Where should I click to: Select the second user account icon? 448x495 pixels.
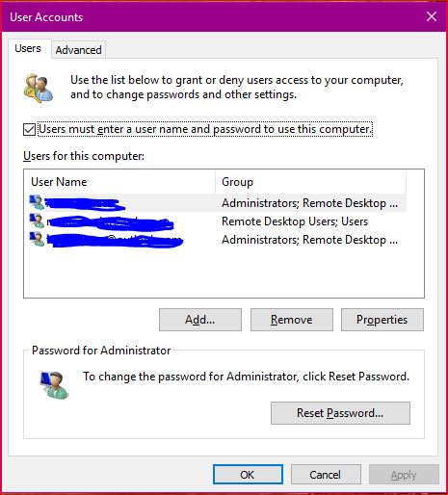37,221
